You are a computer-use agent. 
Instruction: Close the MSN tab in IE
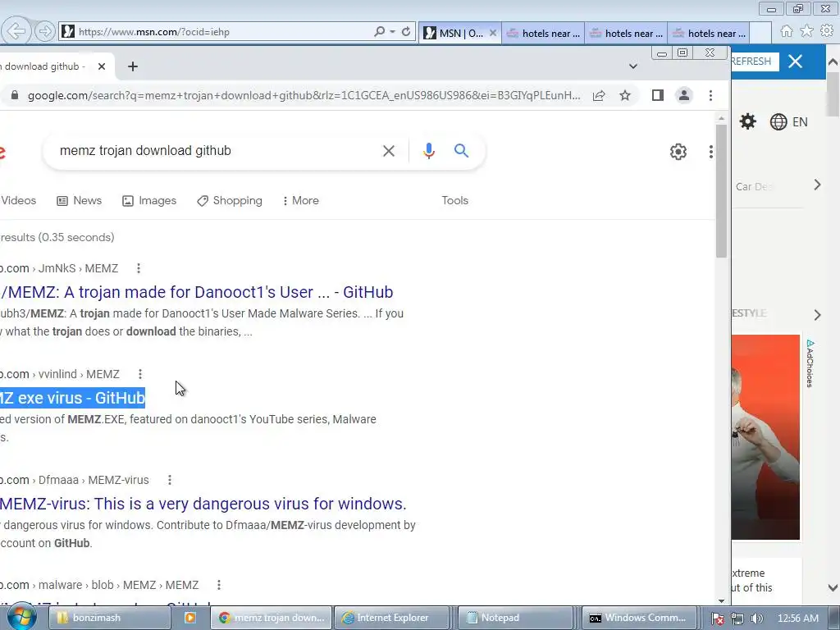[x=493, y=33]
